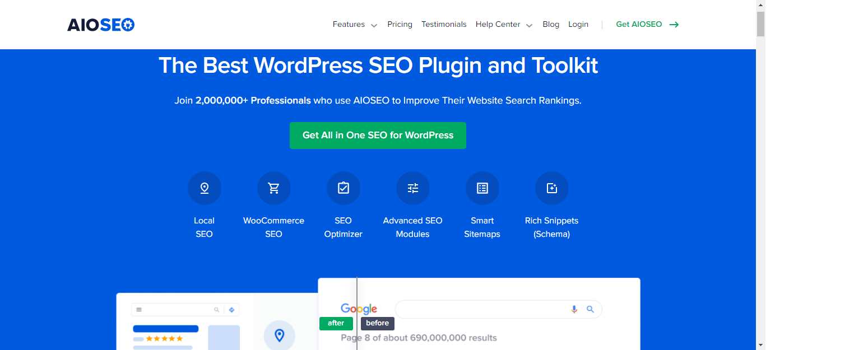Click the page scrollbar thumb
Screen dimensions: 868x350
click(760, 24)
